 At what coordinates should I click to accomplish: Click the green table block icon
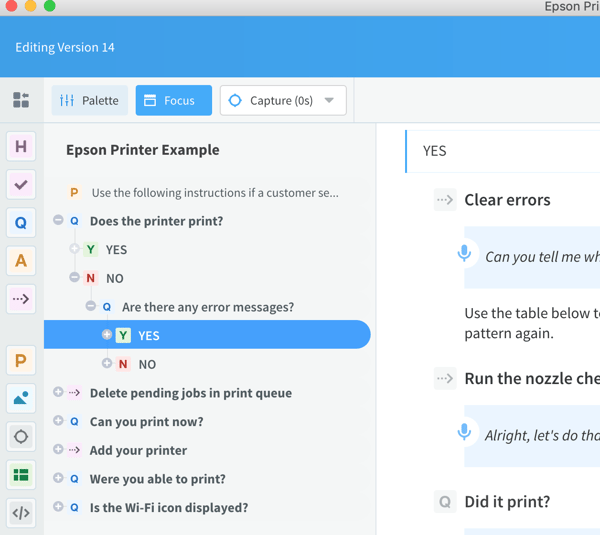click(21, 475)
